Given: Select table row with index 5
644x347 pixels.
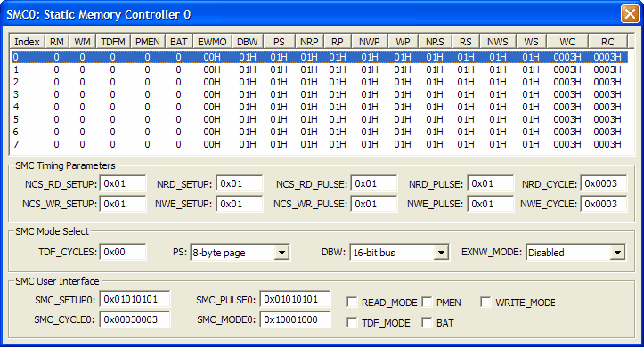Looking at the screenshot, I should [x=320, y=119].
